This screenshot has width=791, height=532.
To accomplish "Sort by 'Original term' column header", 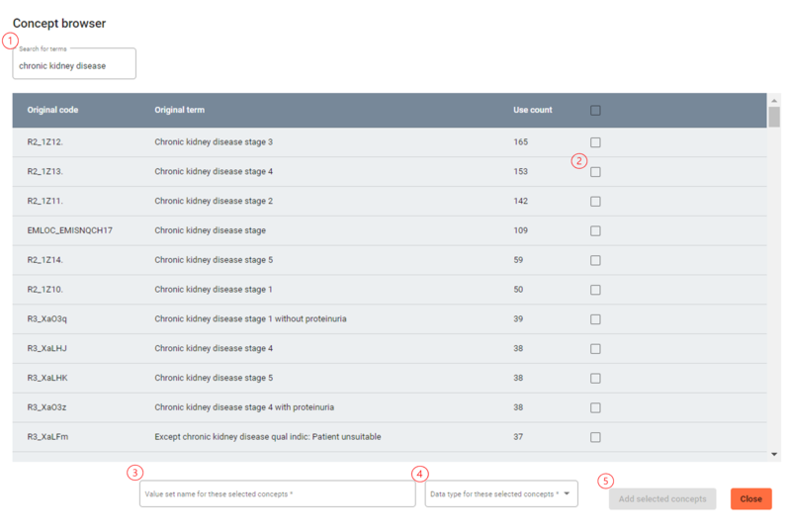I will click(x=180, y=110).
